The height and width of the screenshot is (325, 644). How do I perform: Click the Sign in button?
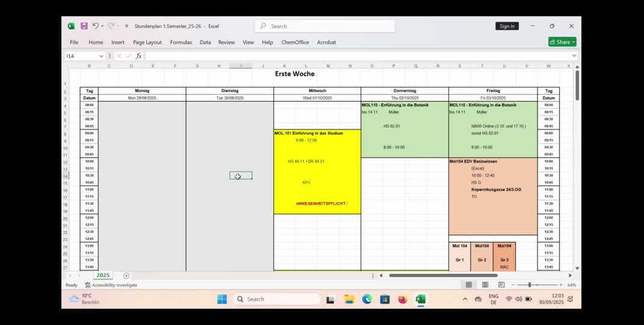coord(507,26)
